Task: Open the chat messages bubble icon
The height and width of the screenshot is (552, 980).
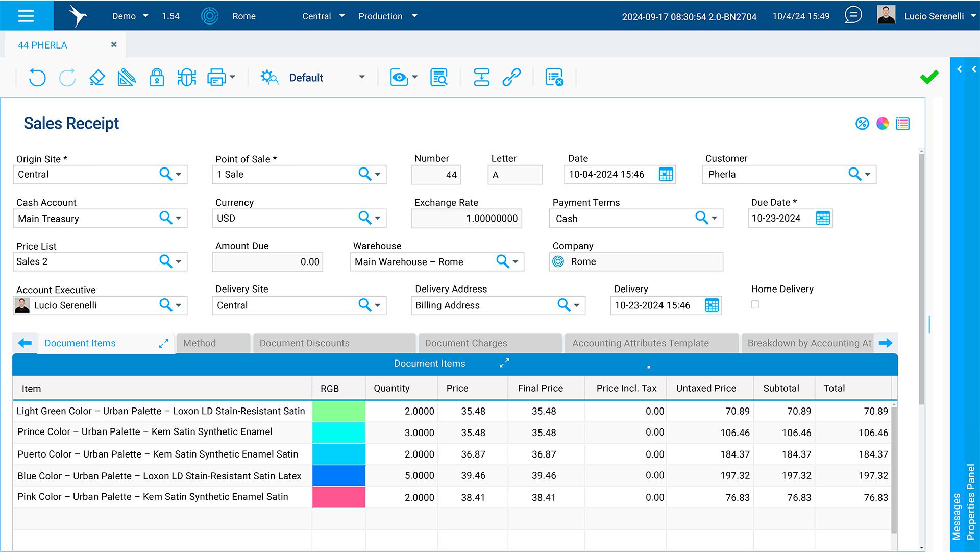Action: click(x=853, y=15)
